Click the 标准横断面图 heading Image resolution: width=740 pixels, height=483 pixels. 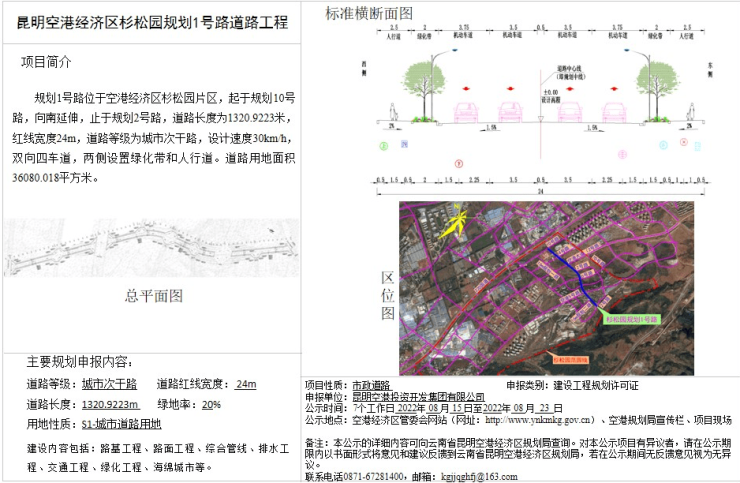[369, 13]
